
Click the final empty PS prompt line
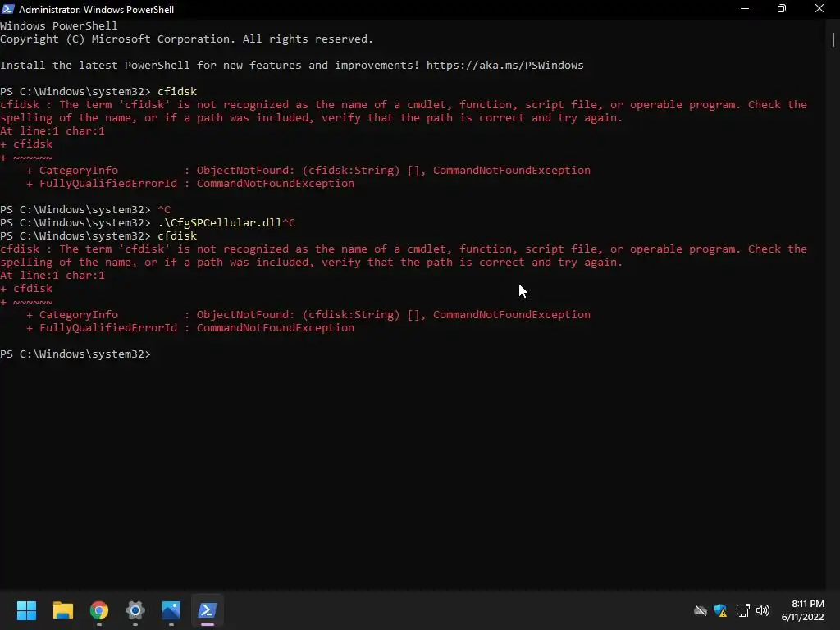[75, 354]
